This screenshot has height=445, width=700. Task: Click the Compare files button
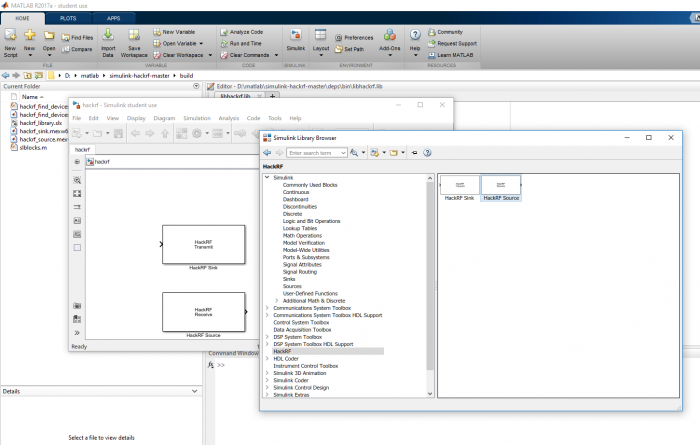click(x=77, y=49)
